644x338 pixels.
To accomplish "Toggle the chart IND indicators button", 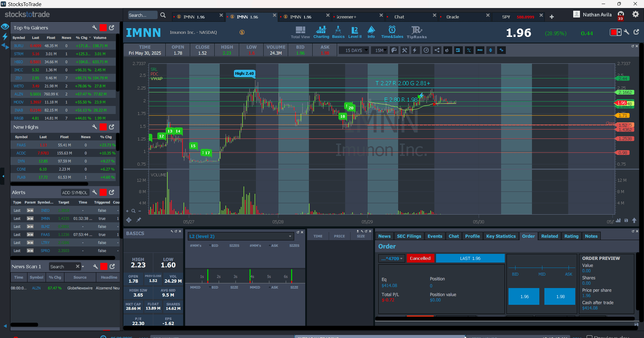I will (480, 50).
